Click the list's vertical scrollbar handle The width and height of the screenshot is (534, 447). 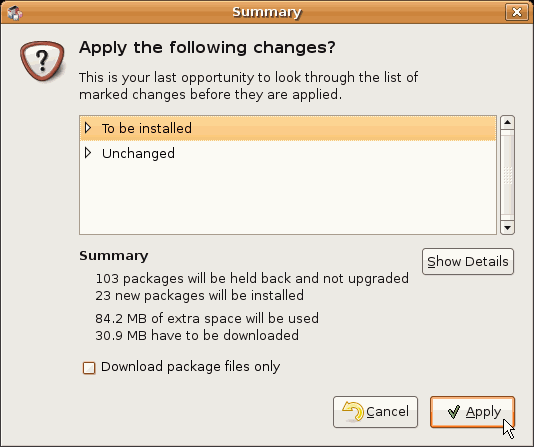(x=507, y=175)
